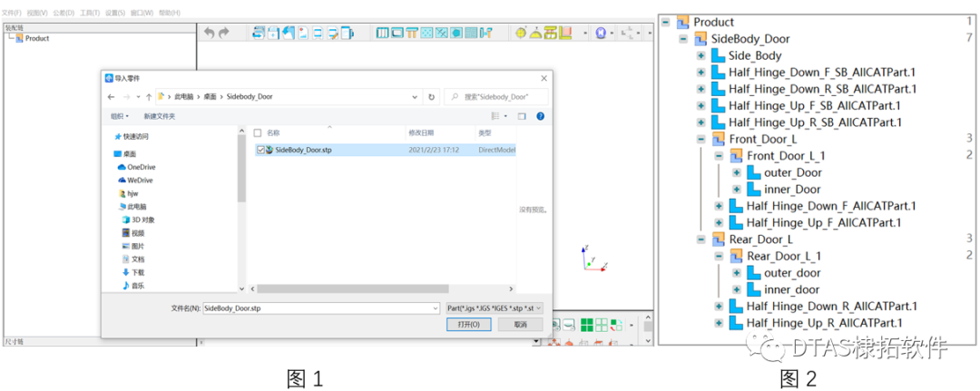Click the round blue toolbar icon

[601, 33]
